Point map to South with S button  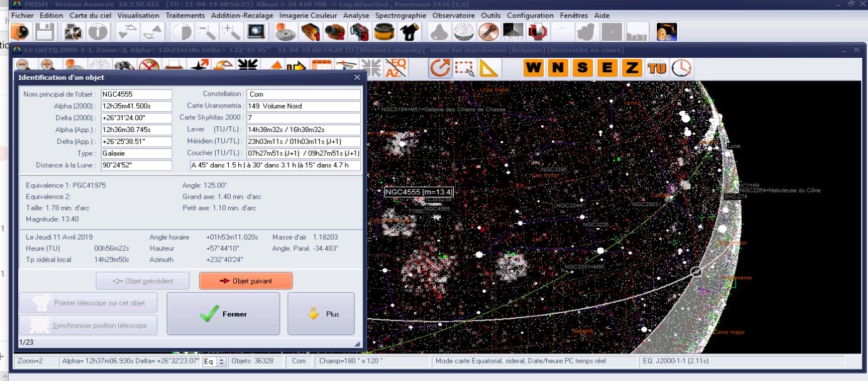(x=583, y=68)
